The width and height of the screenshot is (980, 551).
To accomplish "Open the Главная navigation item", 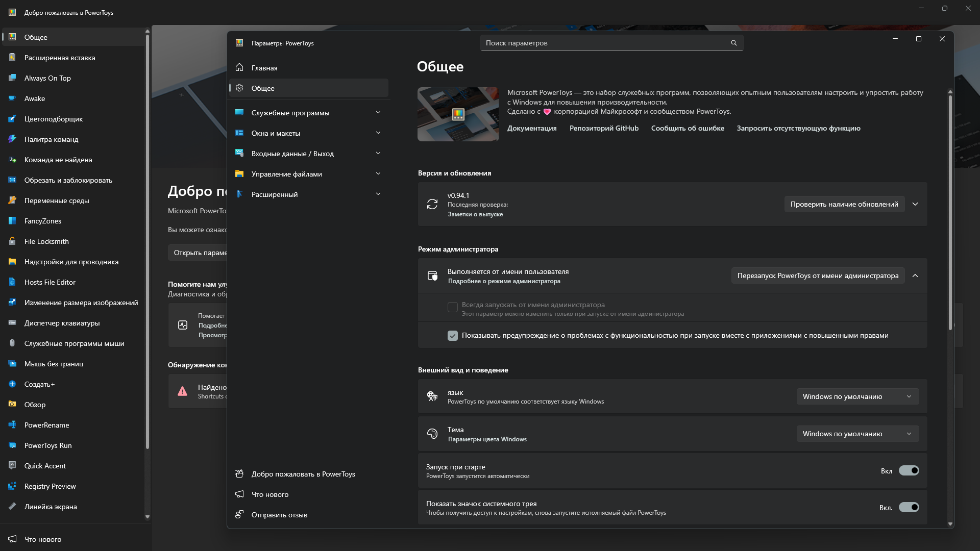I will pyautogui.click(x=264, y=68).
